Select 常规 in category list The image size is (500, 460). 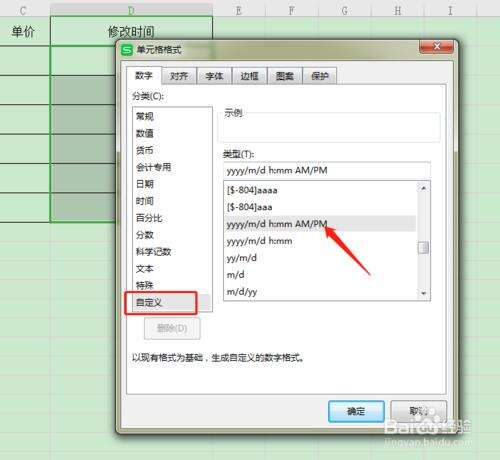(x=172, y=116)
